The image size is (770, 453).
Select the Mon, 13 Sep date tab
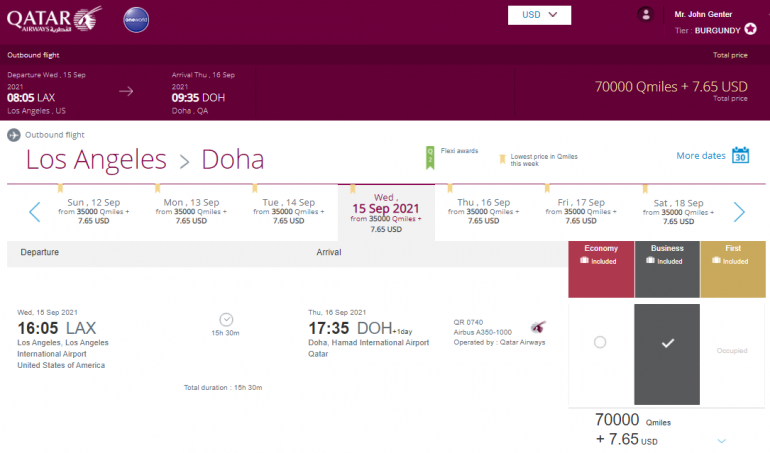coord(191,211)
